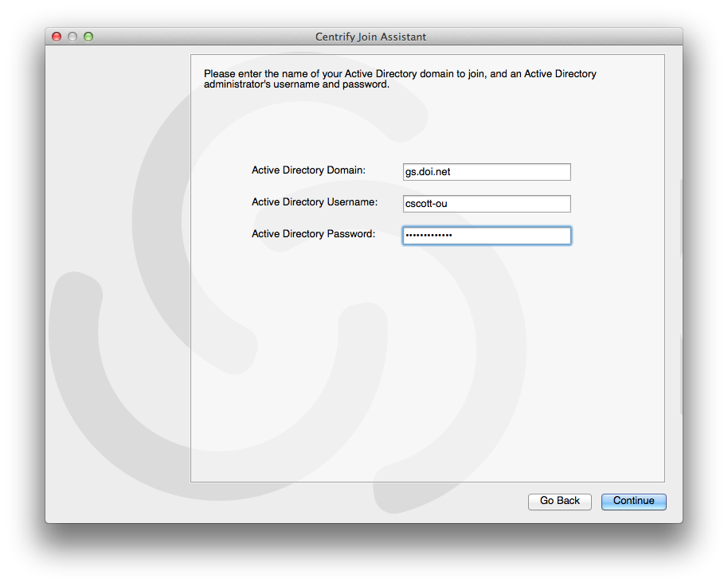
Task: Click the 'Centrify Join Assistant' window title
Action: tap(370, 37)
